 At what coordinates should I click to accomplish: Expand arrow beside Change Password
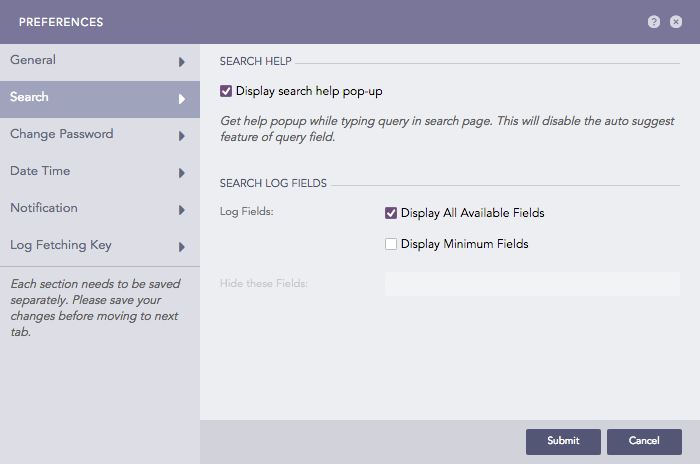[182, 136]
